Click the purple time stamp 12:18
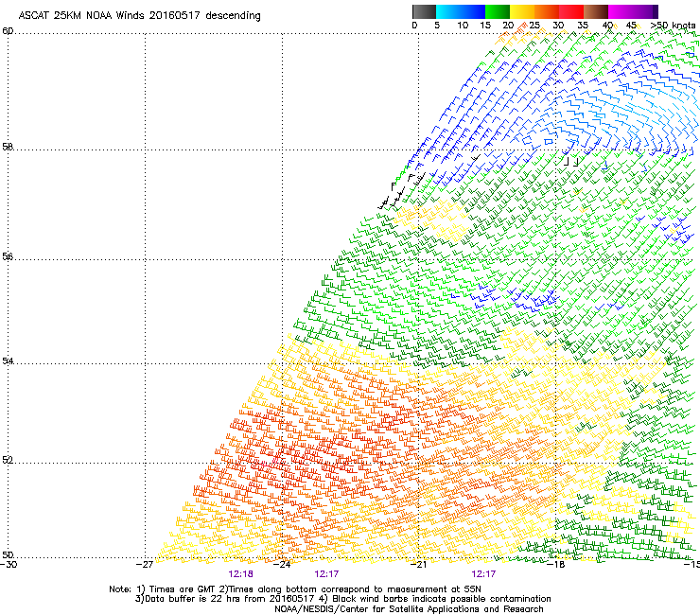Screen dimensions: 700x615 (240, 574)
